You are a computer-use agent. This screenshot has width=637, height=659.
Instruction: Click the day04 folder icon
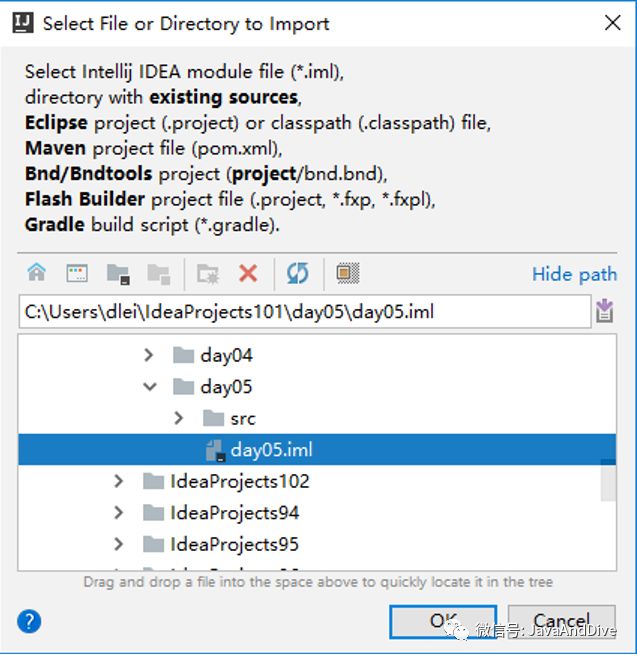[x=183, y=355]
